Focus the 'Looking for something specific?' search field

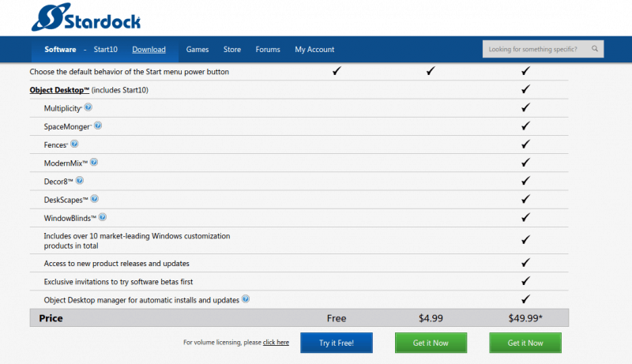click(533, 49)
